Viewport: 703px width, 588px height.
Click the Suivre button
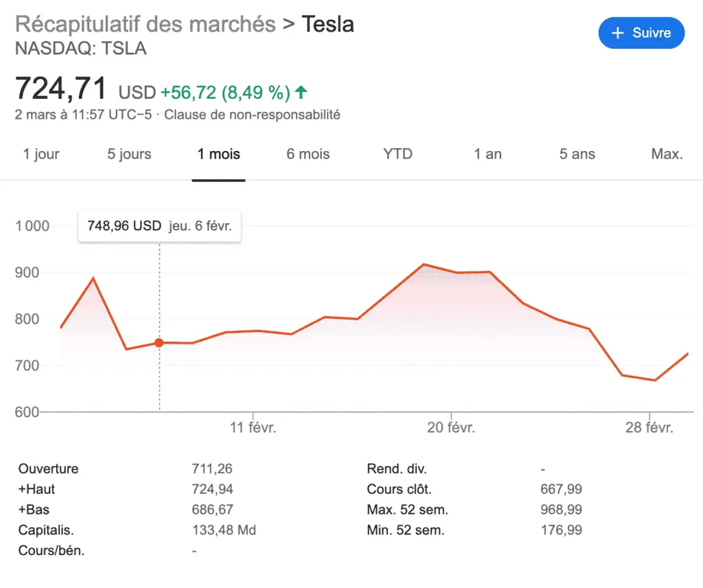pyautogui.click(x=641, y=32)
